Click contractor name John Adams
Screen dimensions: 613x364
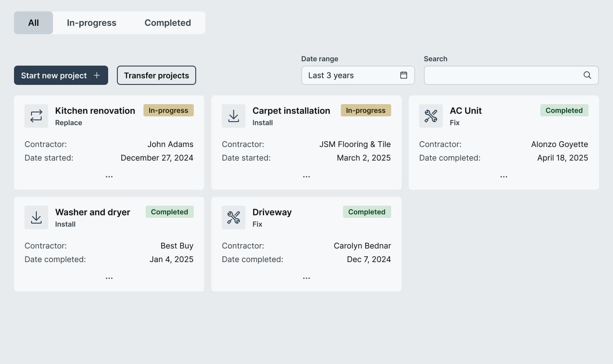pyautogui.click(x=170, y=144)
